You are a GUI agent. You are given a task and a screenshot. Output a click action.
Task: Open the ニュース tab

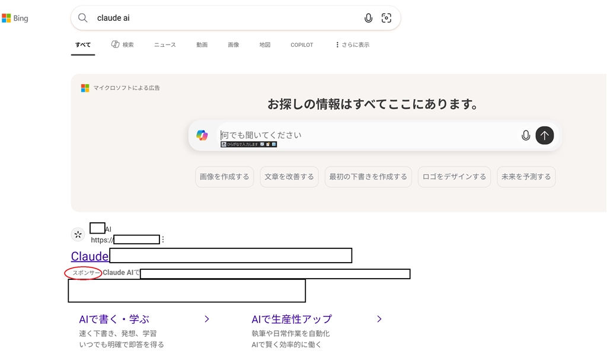pos(165,45)
